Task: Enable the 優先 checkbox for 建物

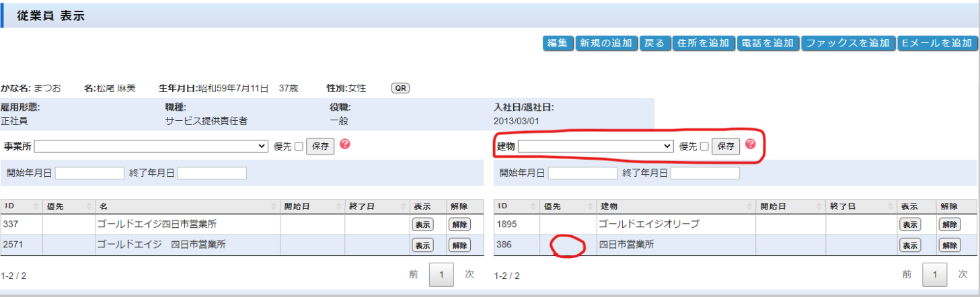Action: [x=704, y=146]
